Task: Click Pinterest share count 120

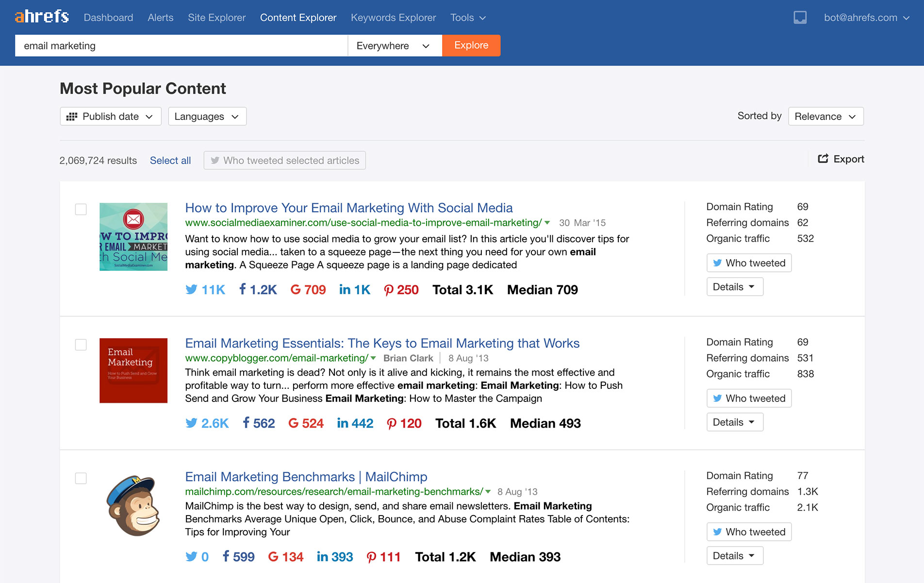Action: [404, 423]
